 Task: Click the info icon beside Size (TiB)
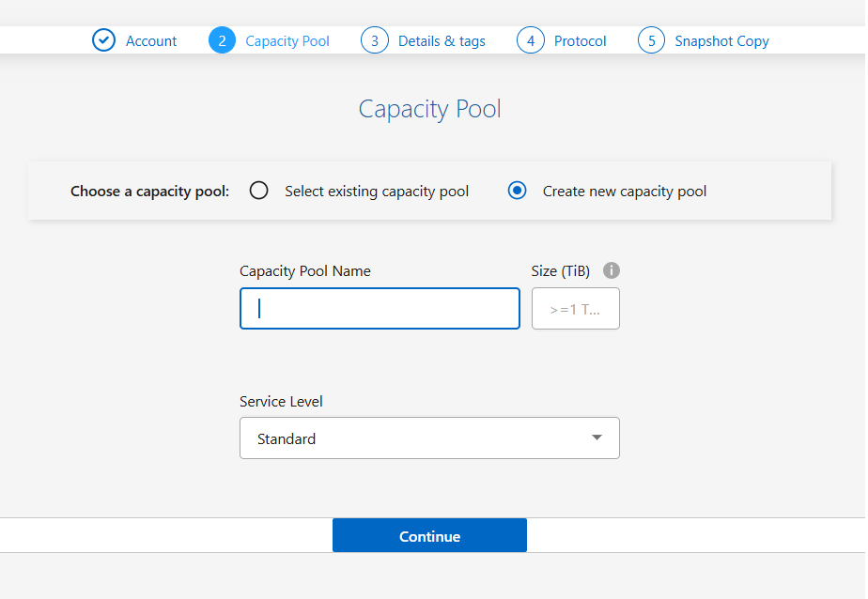[612, 270]
